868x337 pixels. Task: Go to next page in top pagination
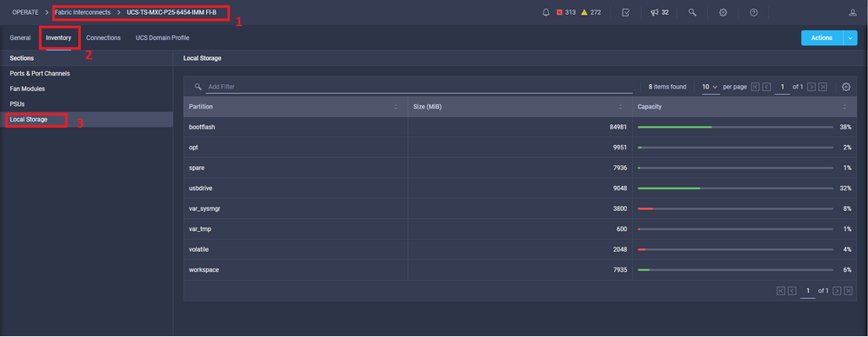811,87
